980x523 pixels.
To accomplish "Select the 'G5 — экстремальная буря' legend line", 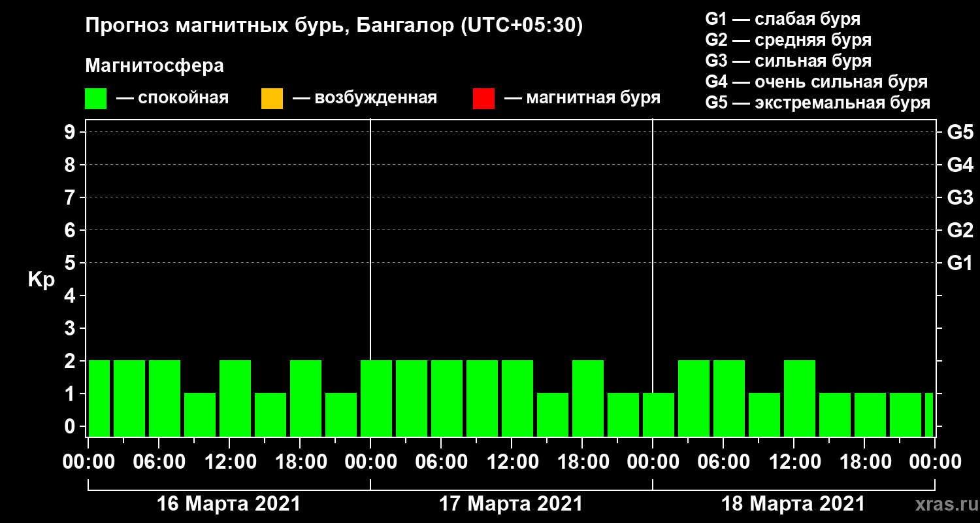I will [817, 103].
